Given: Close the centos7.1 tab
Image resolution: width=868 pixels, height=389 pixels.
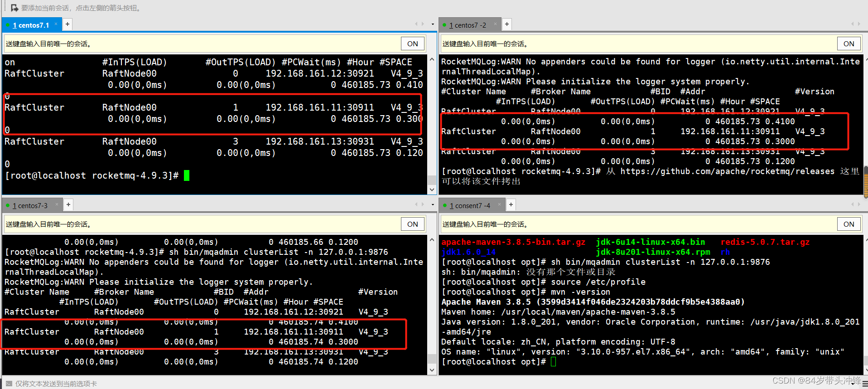Looking at the screenshot, I should point(56,24).
